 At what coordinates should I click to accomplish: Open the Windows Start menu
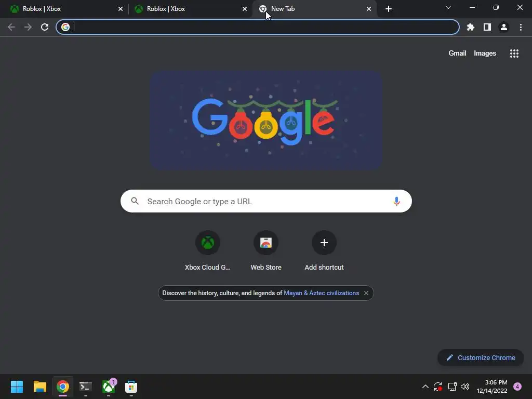pyautogui.click(x=17, y=387)
